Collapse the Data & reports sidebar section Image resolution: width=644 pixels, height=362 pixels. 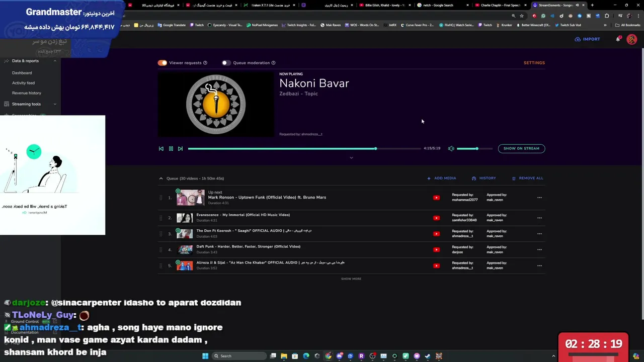click(x=55, y=61)
